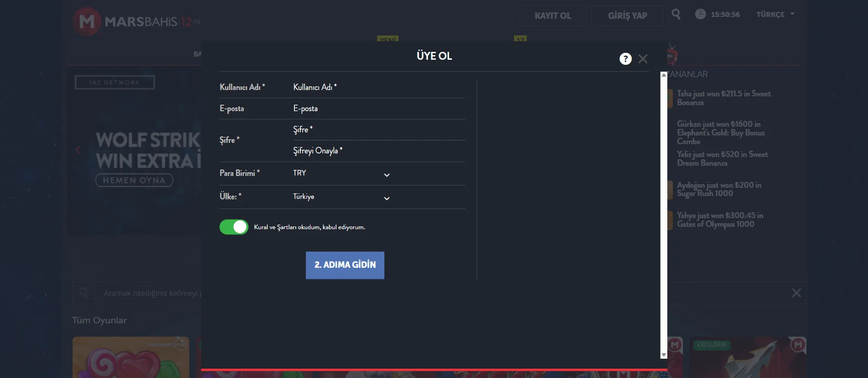Proceed with 2. ADIMA GİDİN button
The height and width of the screenshot is (378, 868).
coord(345,265)
